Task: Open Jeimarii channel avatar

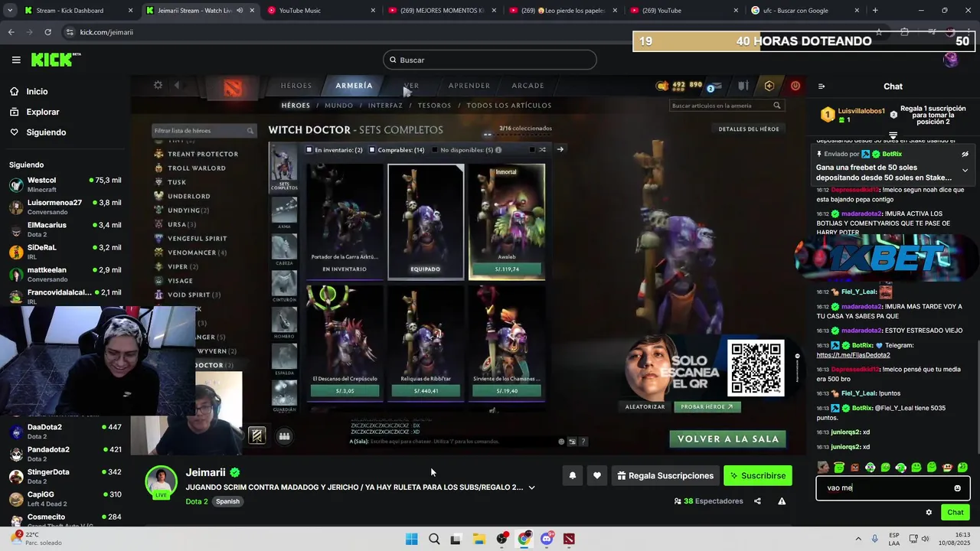Action: click(162, 481)
